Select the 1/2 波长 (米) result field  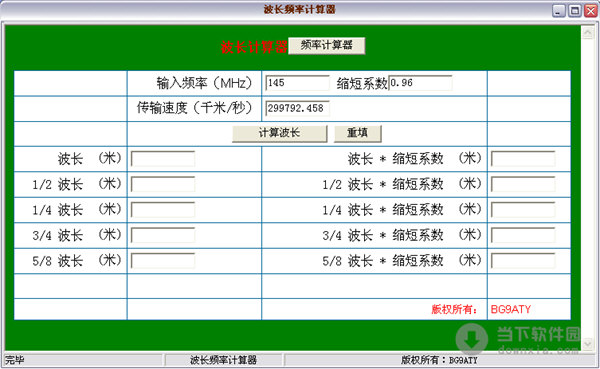tap(163, 184)
